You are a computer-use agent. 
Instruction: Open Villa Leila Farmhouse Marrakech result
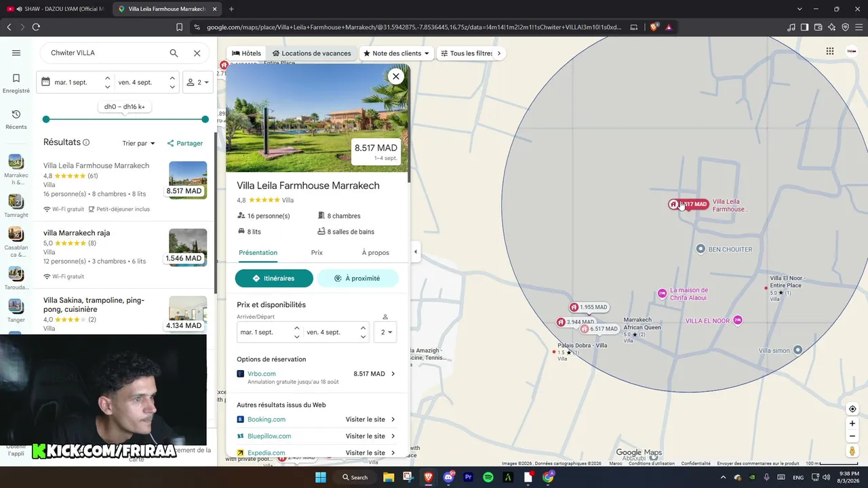[x=96, y=165]
